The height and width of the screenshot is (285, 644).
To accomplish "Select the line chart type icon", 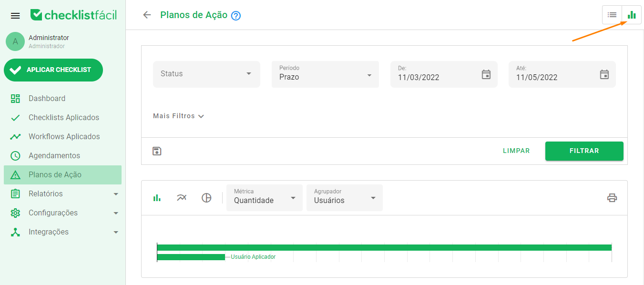I will click(x=182, y=198).
